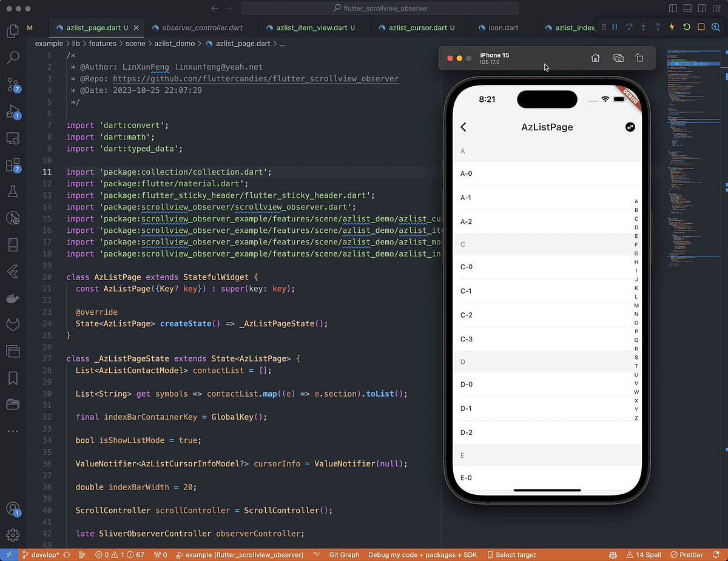
Task: Open the Testing flask icon in activity bar
Action: point(13,192)
